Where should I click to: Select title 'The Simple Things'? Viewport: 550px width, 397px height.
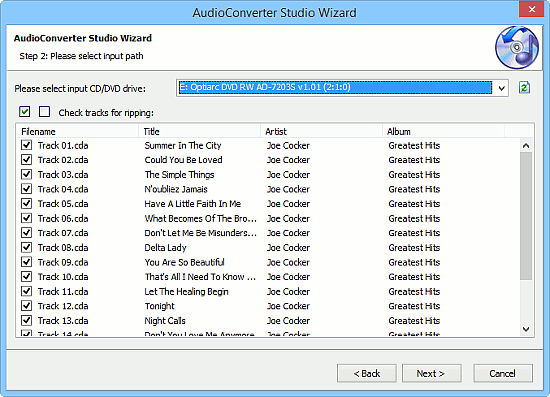pyautogui.click(x=179, y=175)
